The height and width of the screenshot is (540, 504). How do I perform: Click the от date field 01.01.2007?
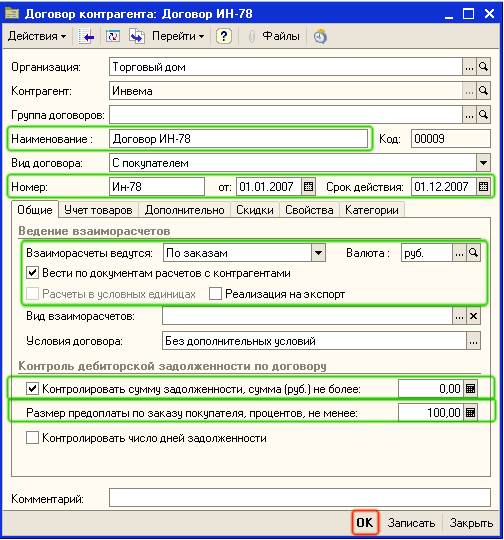[x=269, y=187]
